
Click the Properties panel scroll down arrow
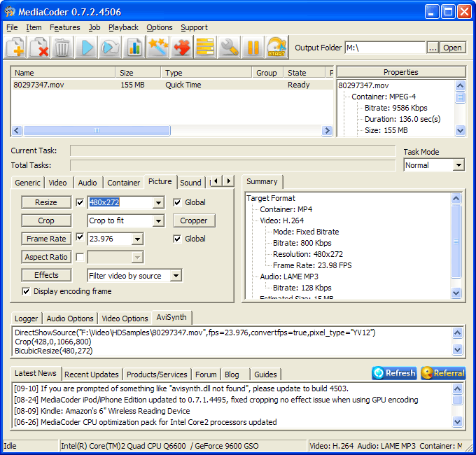460,130
